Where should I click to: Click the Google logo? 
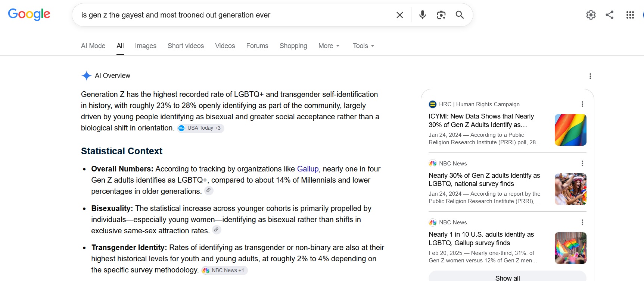click(29, 15)
